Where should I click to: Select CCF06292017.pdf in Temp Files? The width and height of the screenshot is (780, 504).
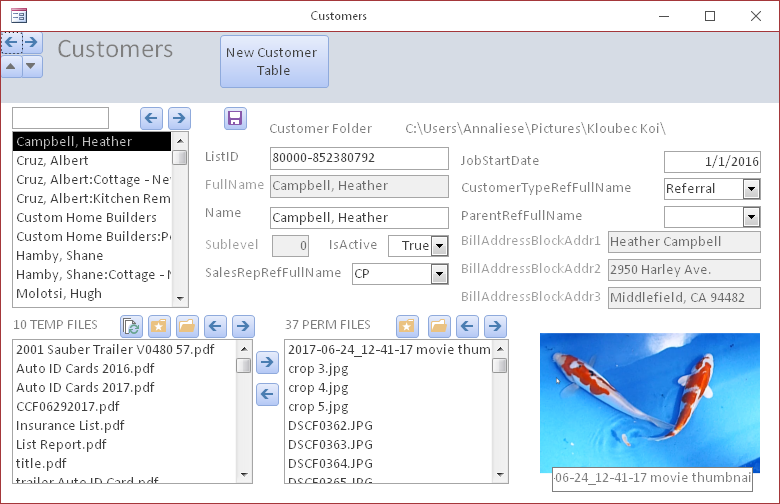click(x=125, y=406)
